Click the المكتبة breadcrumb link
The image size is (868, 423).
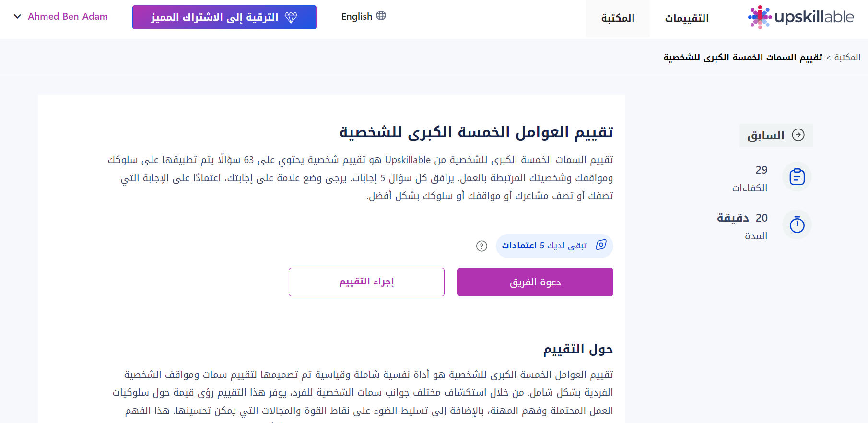pyautogui.click(x=847, y=57)
